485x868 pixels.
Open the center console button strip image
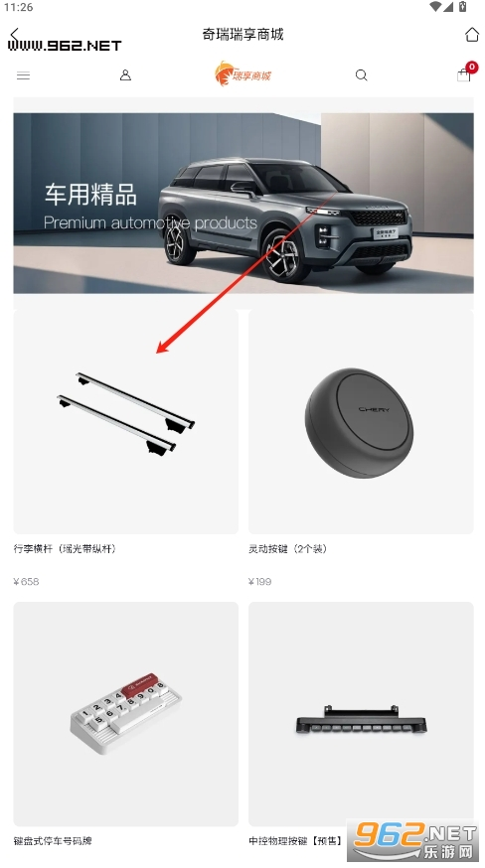pos(361,714)
